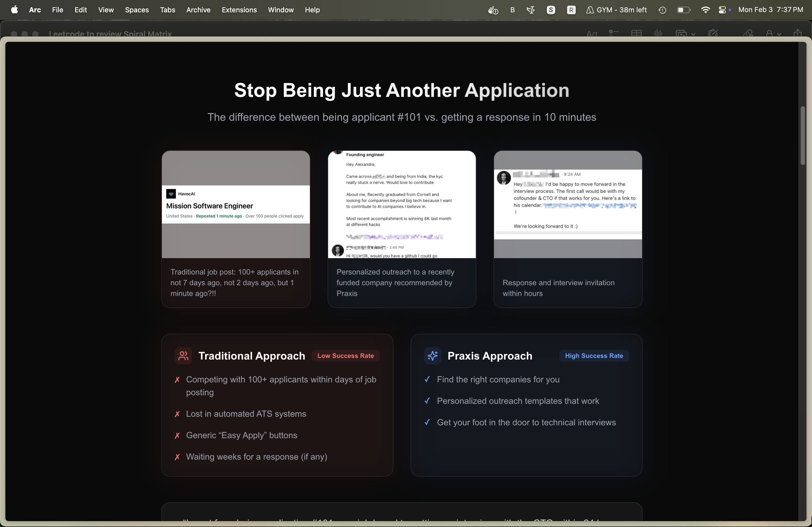Click the checklist icon in Notes window
The height and width of the screenshot is (527, 812).
point(614,33)
